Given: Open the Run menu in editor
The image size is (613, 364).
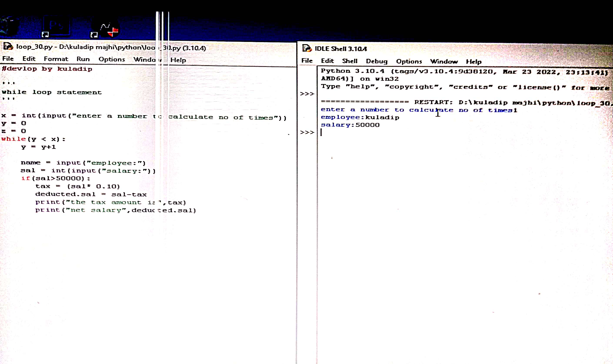Looking at the screenshot, I should pyautogui.click(x=83, y=59).
